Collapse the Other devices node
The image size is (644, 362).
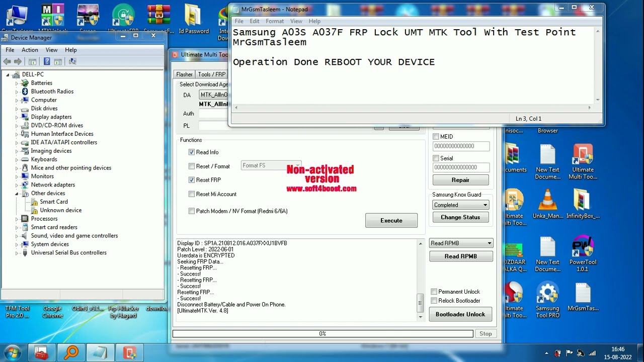point(17,194)
